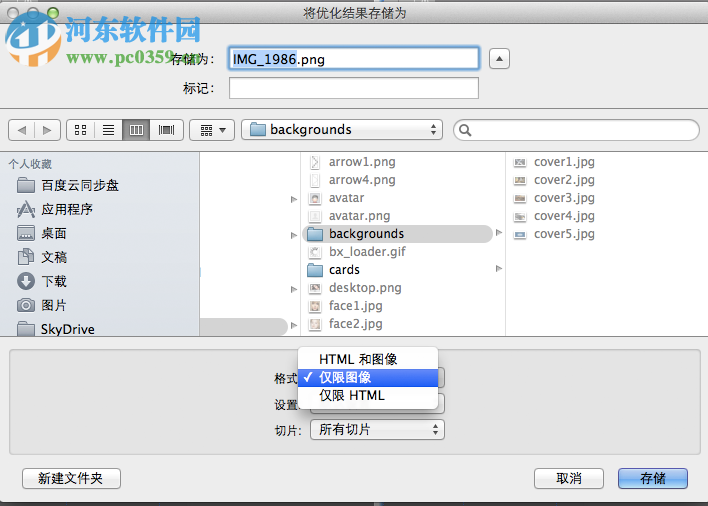Viewport: 708px width, 506px height.
Task: Select desktop.png file
Action: (365, 288)
